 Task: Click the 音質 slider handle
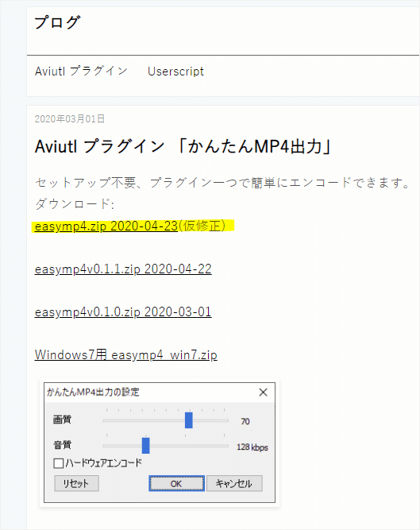[x=145, y=446]
